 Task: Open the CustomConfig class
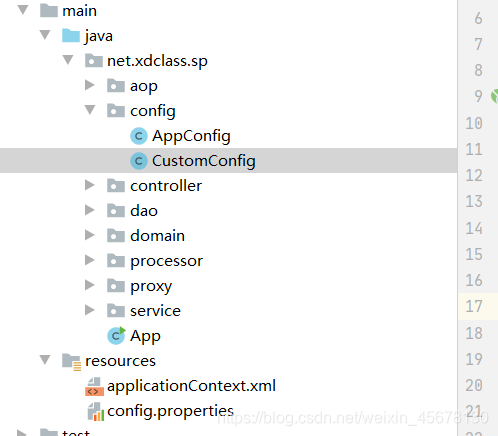[x=204, y=161]
